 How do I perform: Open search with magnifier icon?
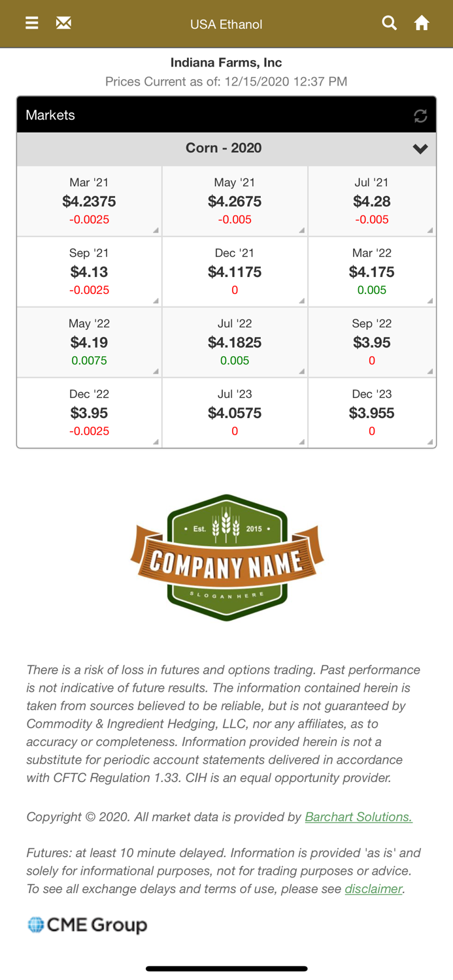pyautogui.click(x=389, y=23)
